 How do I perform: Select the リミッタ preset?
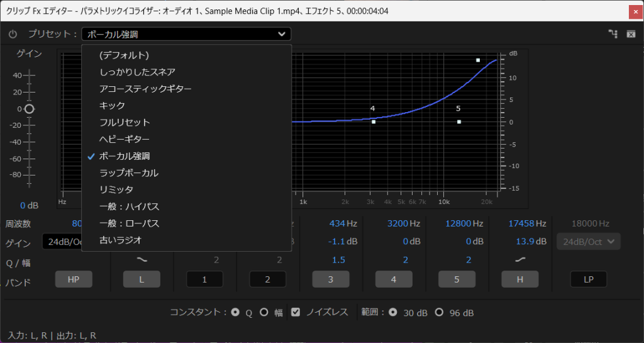coord(186,190)
